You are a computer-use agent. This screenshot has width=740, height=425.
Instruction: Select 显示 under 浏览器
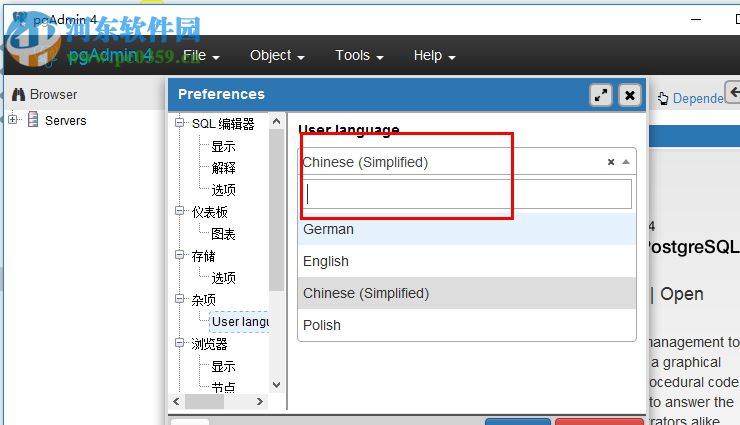(x=223, y=366)
